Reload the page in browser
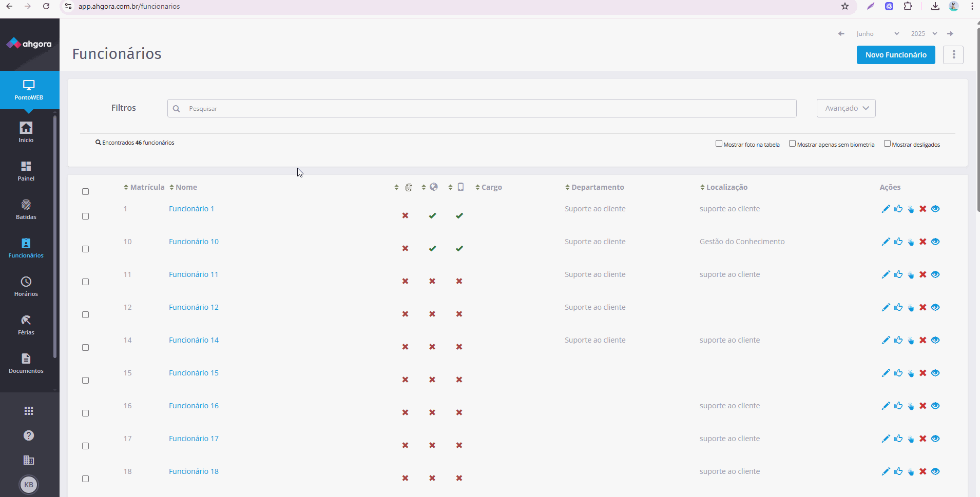 (x=46, y=6)
